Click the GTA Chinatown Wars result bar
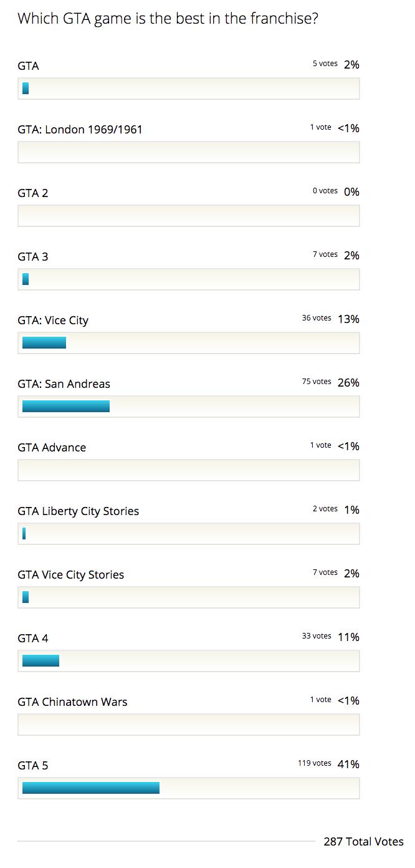The height and width of the screenshot is (868, 415). [x=188, y=724]
